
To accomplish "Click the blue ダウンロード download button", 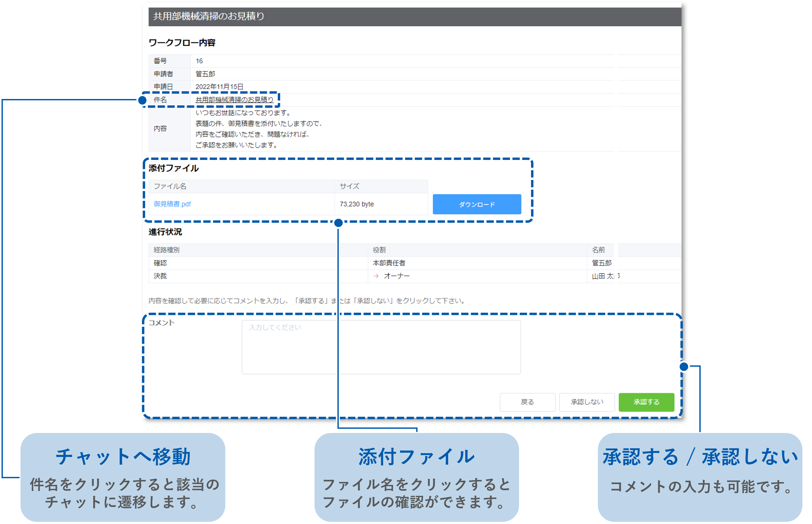I will pos(477,204).
